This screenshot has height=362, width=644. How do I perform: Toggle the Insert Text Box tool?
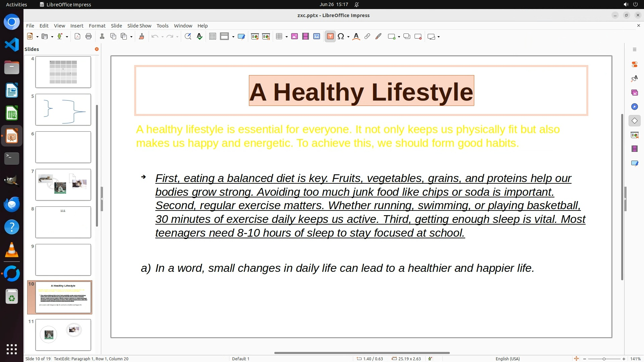[330, 37]
